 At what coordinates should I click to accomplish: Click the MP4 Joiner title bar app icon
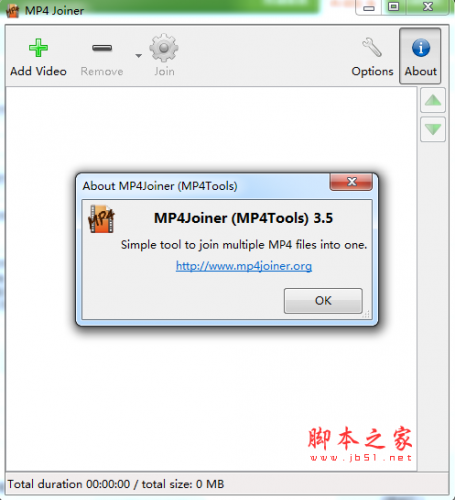coord(13,11)
